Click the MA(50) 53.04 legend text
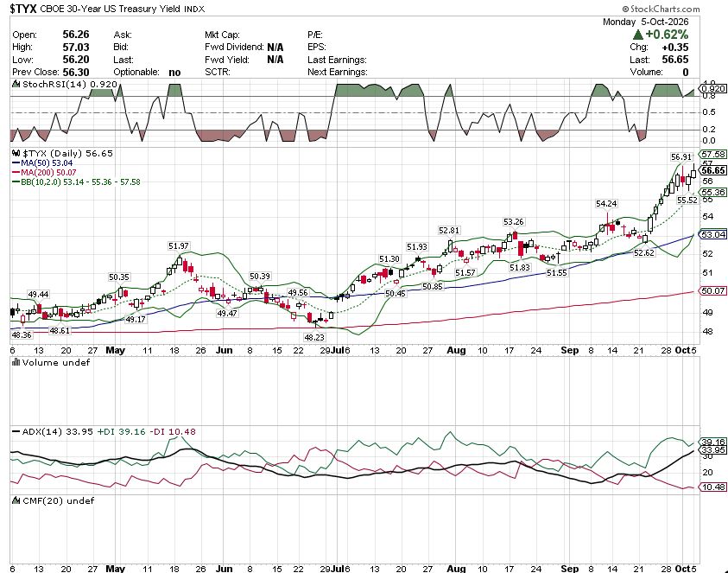Viewport: 728px width, 573px height. (47, 163)
